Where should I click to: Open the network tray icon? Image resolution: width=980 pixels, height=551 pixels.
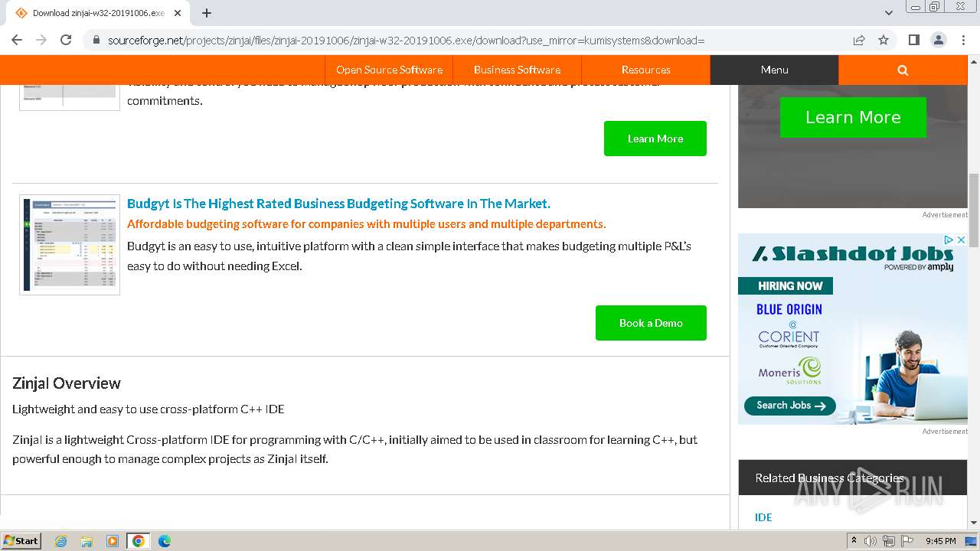pos(888,541)
